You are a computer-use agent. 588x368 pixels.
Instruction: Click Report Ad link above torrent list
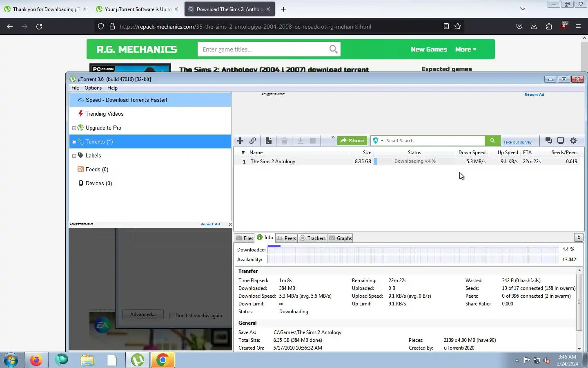[534, 94]
